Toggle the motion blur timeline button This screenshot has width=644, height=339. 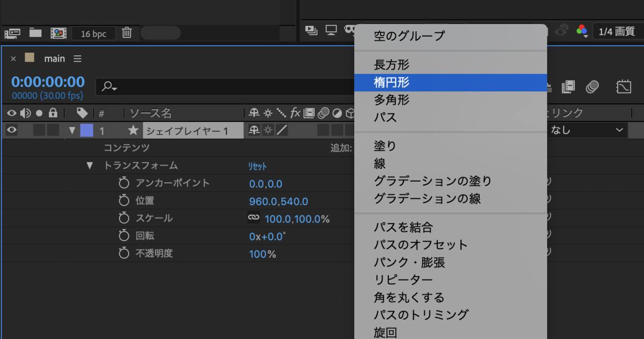[x=592, y=86]
